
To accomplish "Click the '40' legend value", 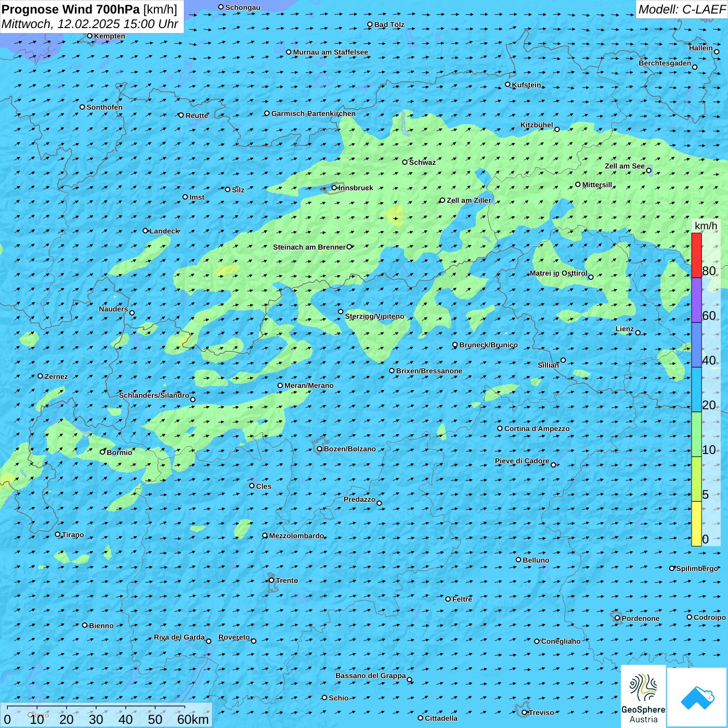I will (x=709, y=360).
